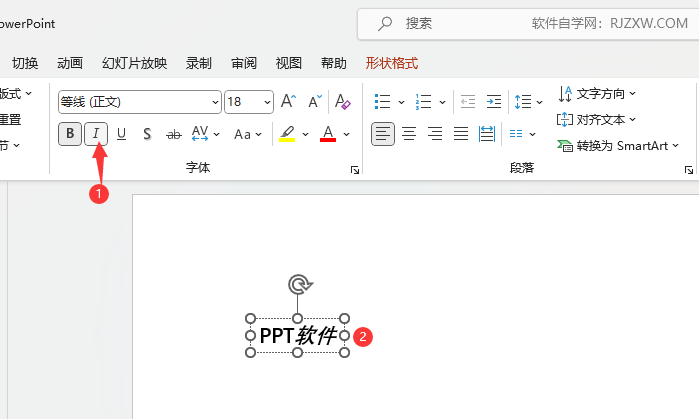Decrease font size with small A icon

pyautogui.click(x=315, y=102)
